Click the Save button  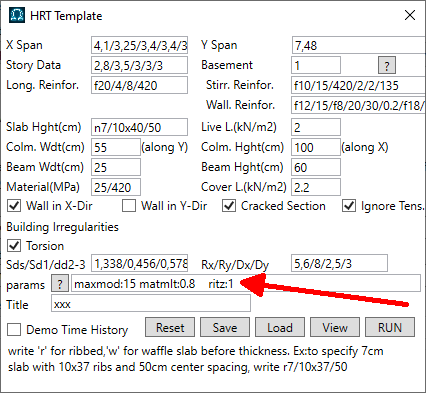[x=225, y=327]
